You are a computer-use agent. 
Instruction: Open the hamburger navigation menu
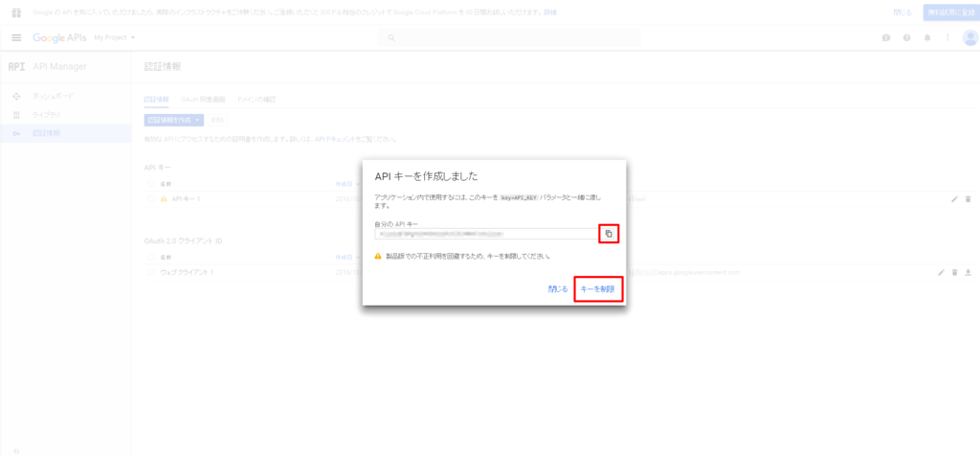[17, 37]
